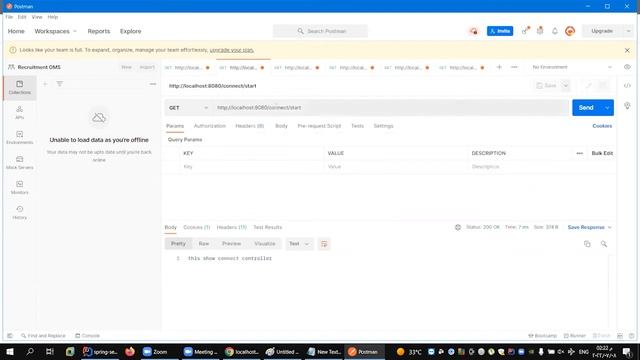Send the GET request

(x=586, y=108)
